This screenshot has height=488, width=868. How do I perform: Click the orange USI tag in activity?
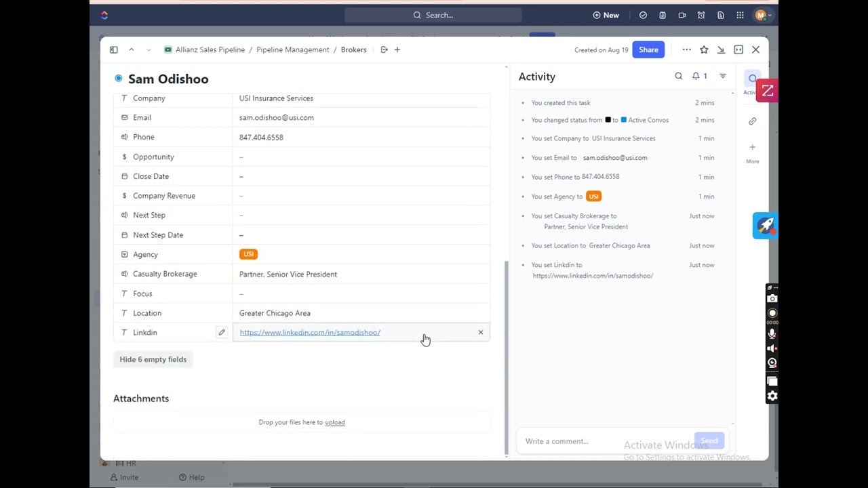point(593,197)
